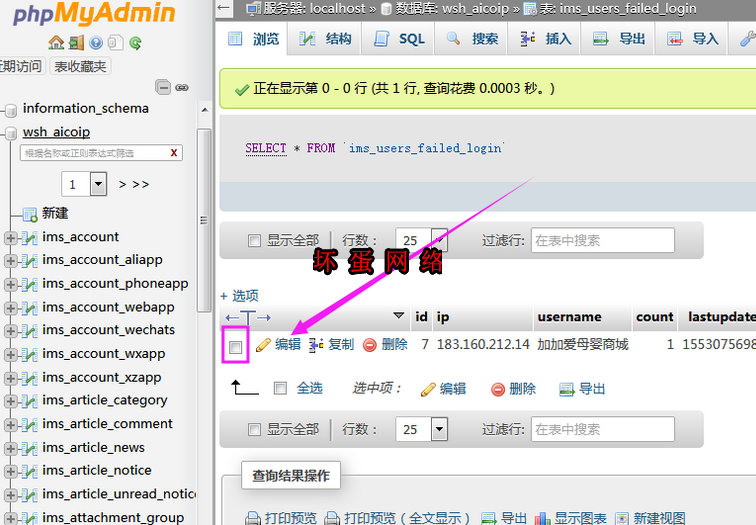The height and width of the screenshot is (525, 756).
Task: Open navigation page number dropdown
Action: (x=98, y=184)
